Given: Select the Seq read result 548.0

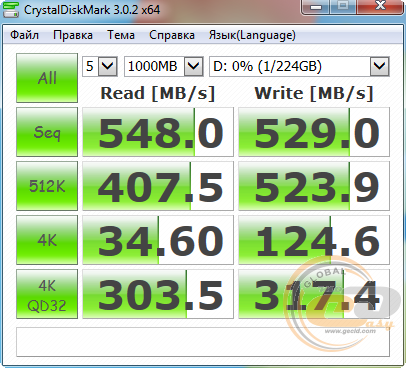Looking at the screenshot, I should (158, 132).
